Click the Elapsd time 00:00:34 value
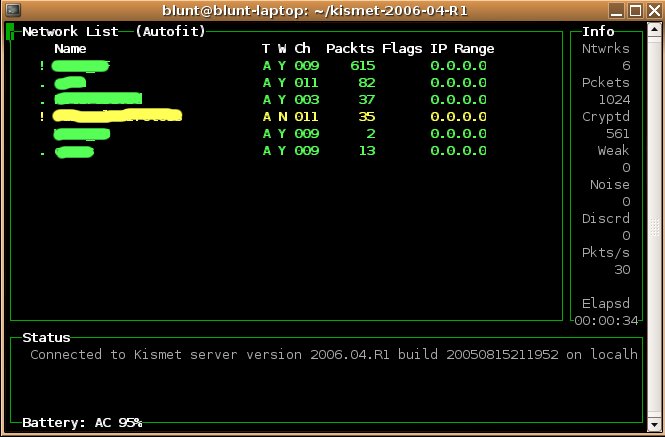This screenshot has width=665, height=437. 606,320
